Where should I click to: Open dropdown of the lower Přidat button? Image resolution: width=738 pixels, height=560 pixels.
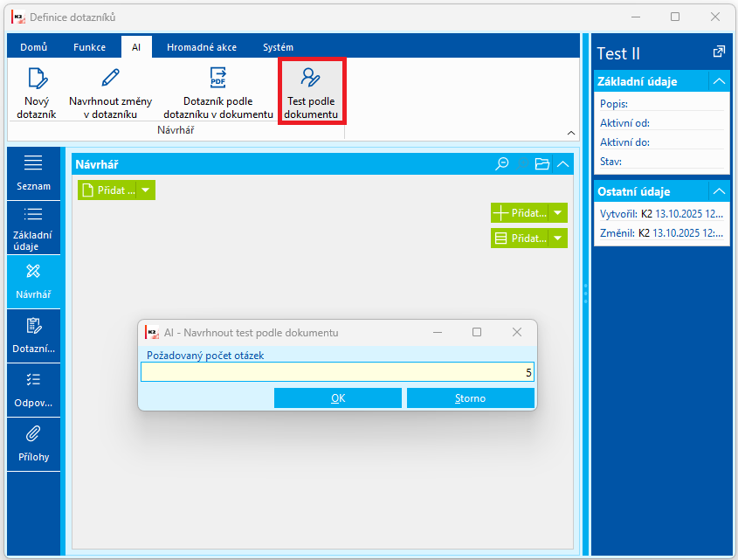point(558,239)
